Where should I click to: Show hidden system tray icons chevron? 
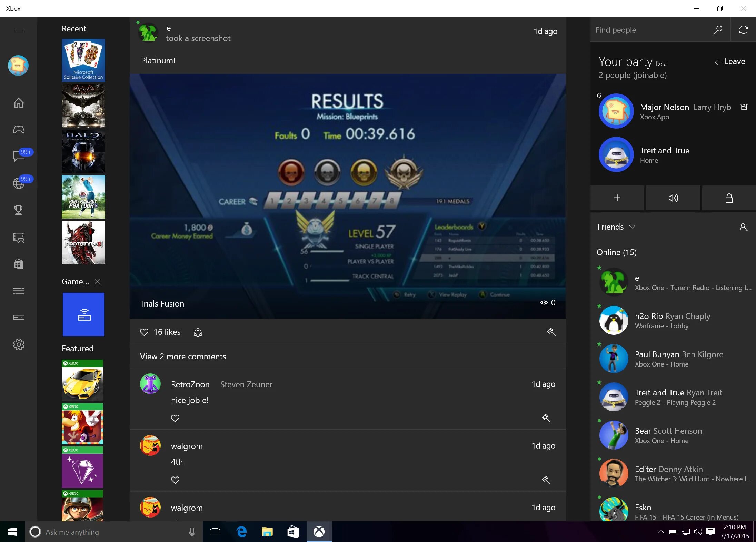pos(660,532)
